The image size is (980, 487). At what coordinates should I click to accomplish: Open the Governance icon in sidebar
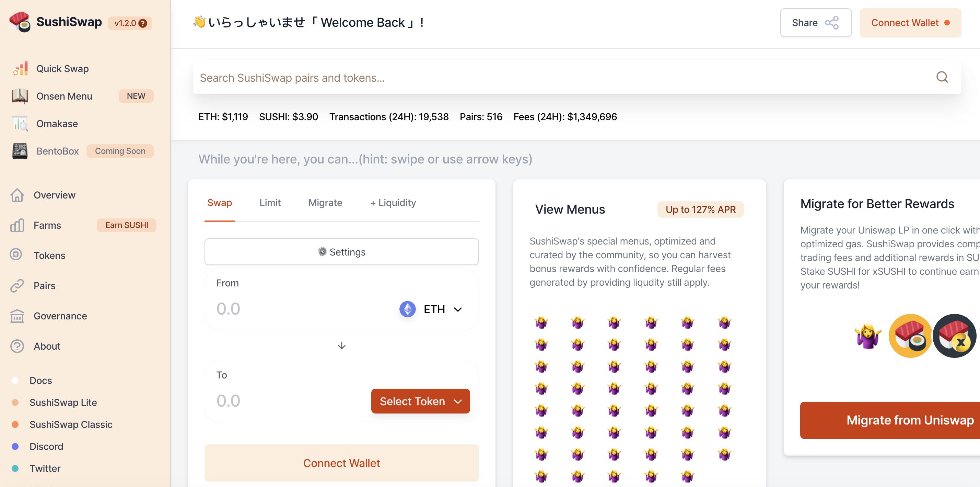(17, 316)
